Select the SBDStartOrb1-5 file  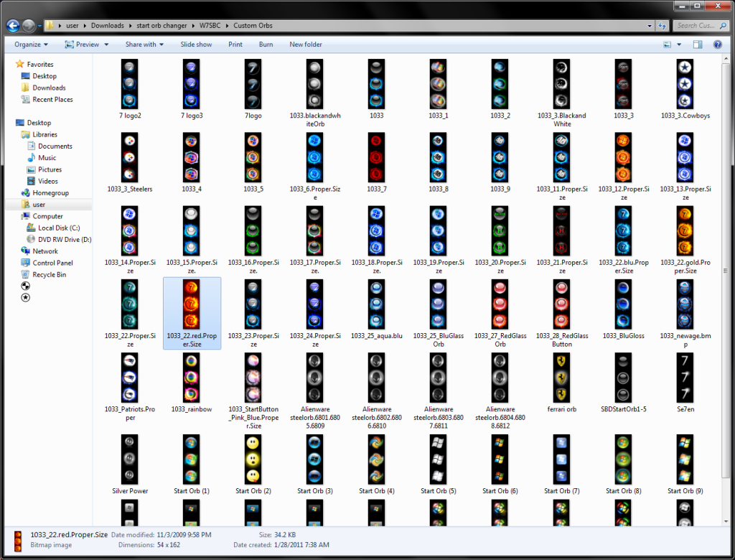pos(624,383)
